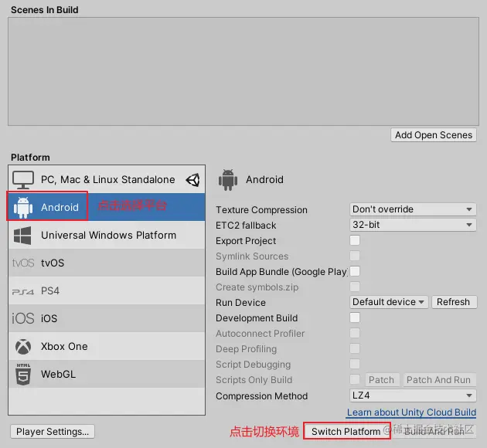
Task: Toggle the Autoconnect Profiler checkbox
Action: (x=355, y=333)
